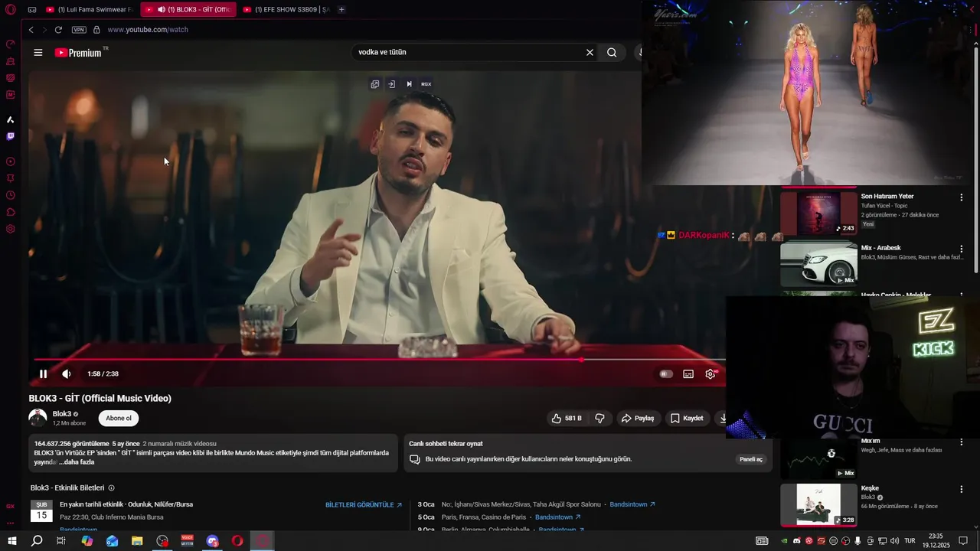Screen dimensions: 980x551
Task: Expand description with '...daha fazla'
Action: pyautogui.click(x=77, y=462)
